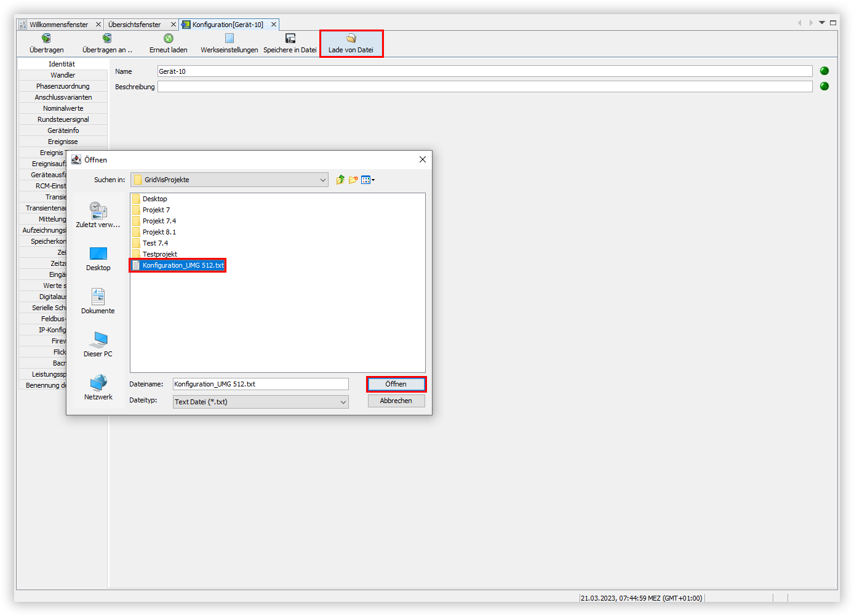Screen dimensions: 854x616
Task: Click the Erneut laden refresh icon
Action: [168, 39]
